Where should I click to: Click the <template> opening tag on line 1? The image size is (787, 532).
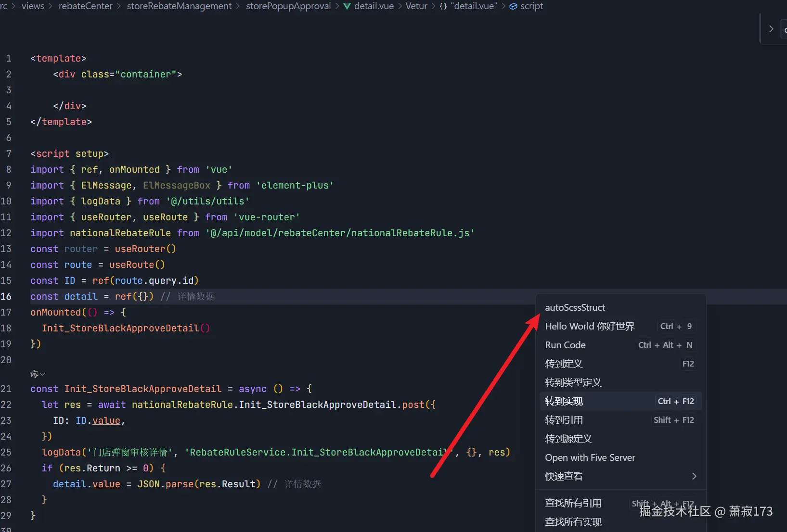point(58,58)
